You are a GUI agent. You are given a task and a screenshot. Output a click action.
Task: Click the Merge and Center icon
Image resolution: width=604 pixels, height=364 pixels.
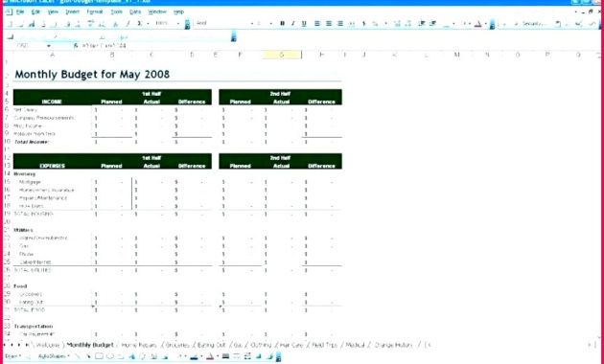352,24
